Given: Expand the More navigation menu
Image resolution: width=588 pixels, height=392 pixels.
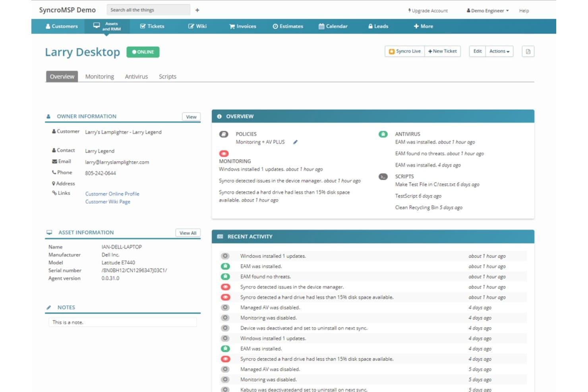Looking at the screenshot, I should pyautogui.click(x=424, y=26).
